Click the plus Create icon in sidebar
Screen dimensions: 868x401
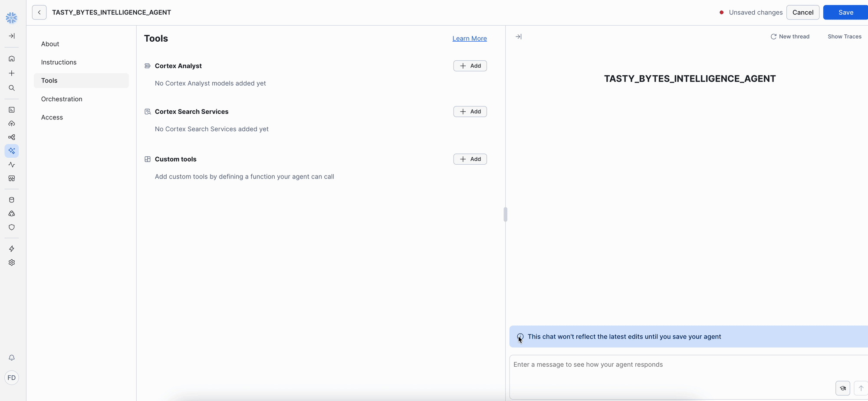click(x=12, y=73)
